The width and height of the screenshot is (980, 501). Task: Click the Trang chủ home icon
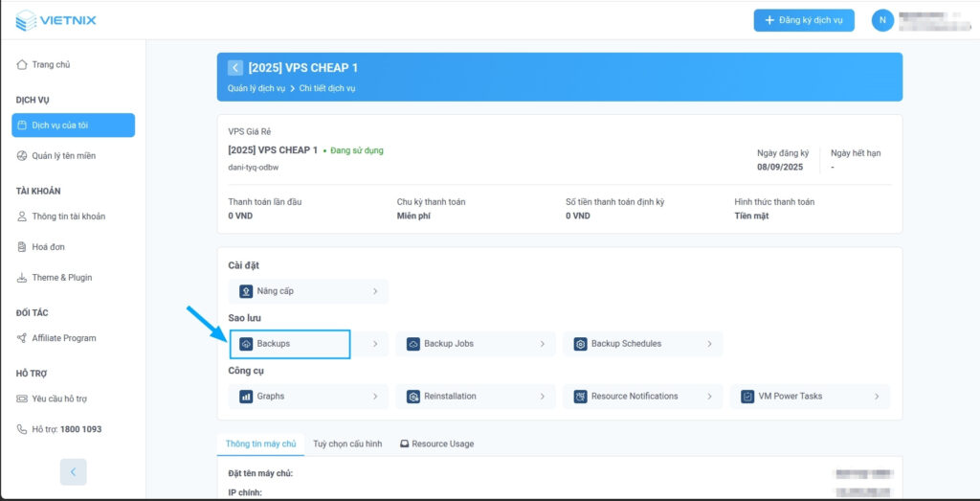(22, 64)
